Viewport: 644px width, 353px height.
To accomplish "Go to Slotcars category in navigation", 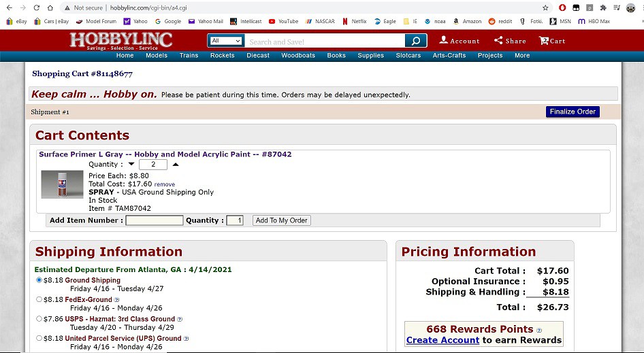I will click(x=408, y=56).
